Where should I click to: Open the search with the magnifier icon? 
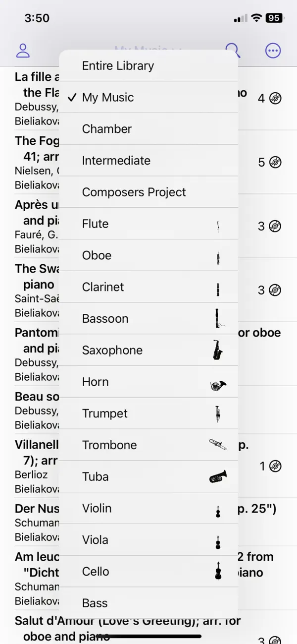point(233,50)
